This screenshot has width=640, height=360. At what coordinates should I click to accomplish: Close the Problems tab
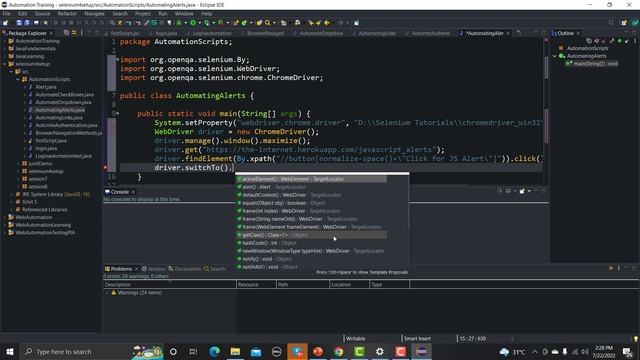136,269
